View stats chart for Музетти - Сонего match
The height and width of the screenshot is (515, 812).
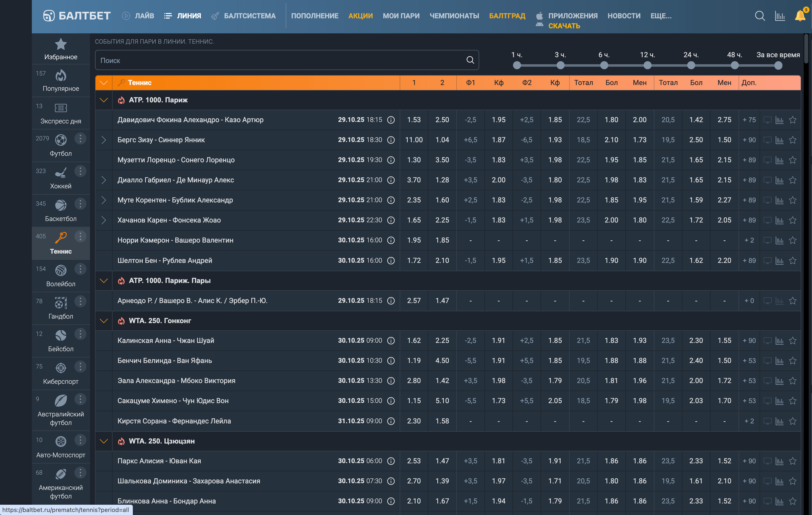point(780,160)
